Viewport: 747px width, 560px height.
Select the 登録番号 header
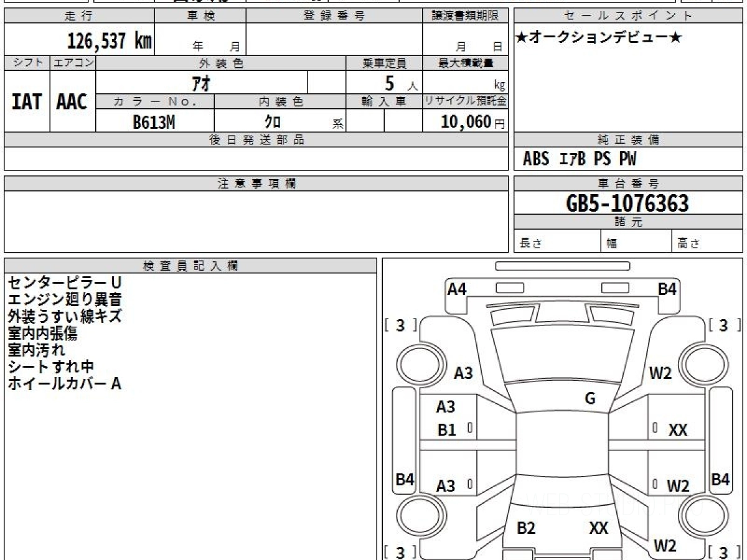334,16
